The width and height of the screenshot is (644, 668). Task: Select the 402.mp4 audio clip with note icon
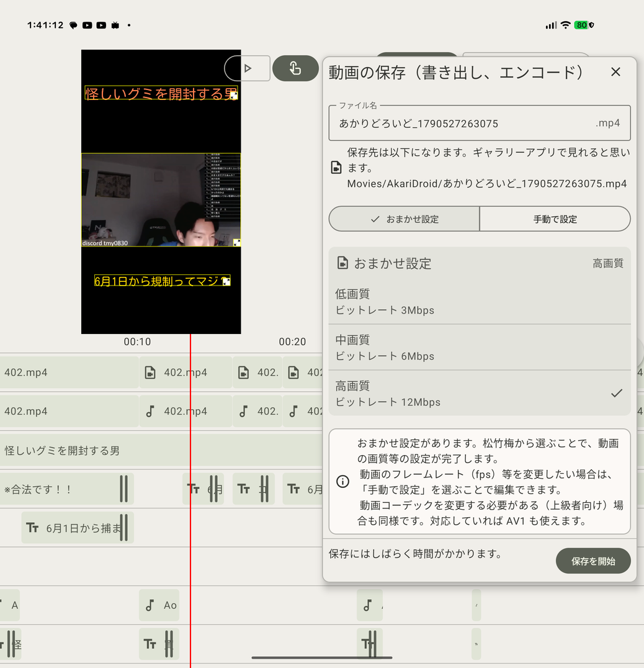pos(186,411)
